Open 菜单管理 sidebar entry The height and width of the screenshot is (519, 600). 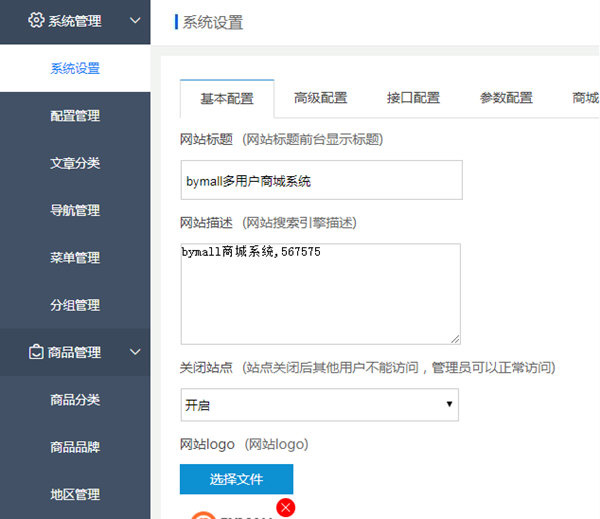pyautogui.click(x=75, y=258)
